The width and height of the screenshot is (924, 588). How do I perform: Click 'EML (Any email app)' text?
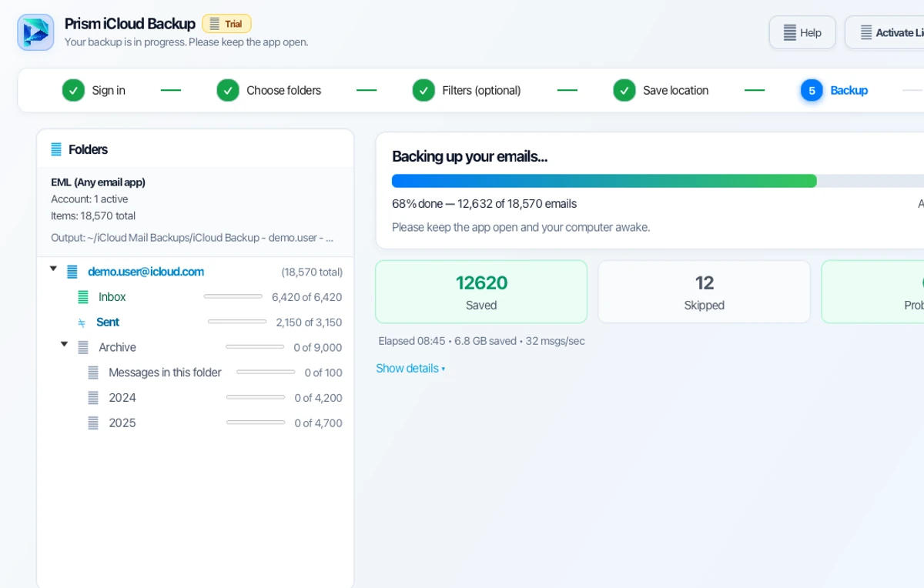(x=99, y=182)
